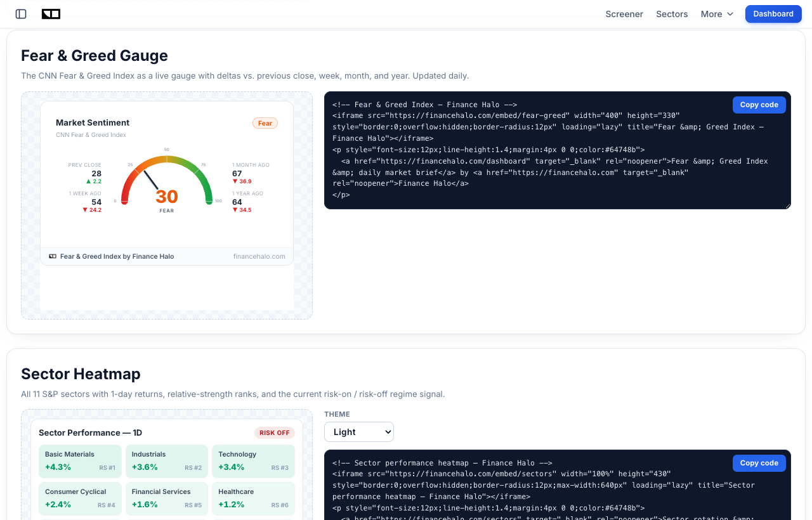
Task: Go to the Dashboard
Action: (x=773, y=14)
